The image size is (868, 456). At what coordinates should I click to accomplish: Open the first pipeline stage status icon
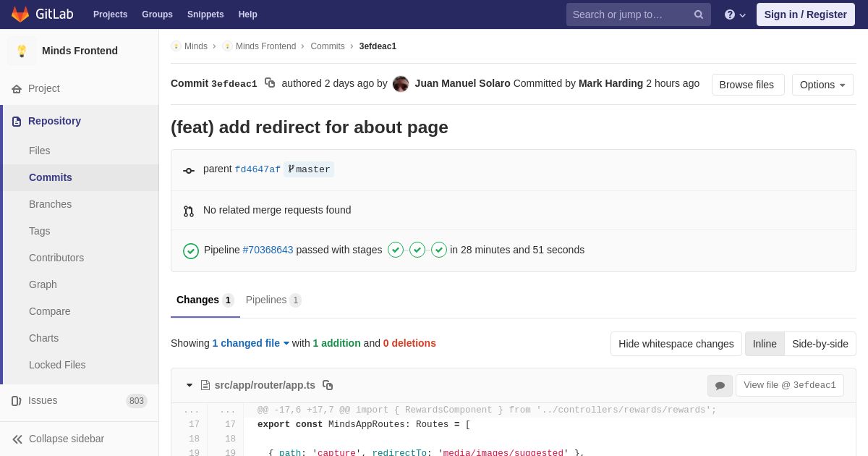tap(396, 250)
